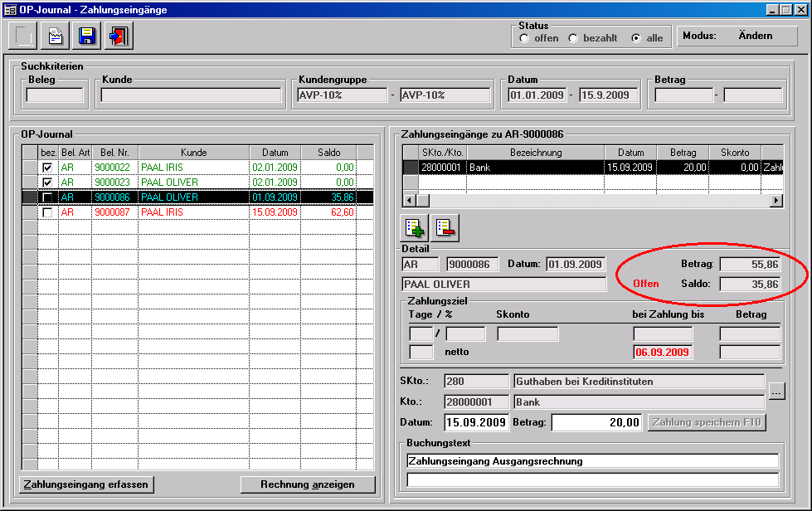812x511 pixels.
Task: Check bez. checkbox for invoice 9000087
Action: [x=47, y=212]
